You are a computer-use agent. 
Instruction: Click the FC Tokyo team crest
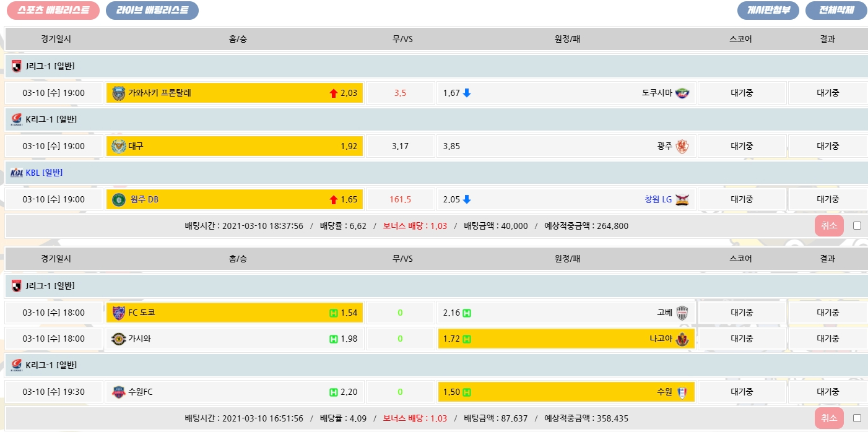click(x=118, y=313)
